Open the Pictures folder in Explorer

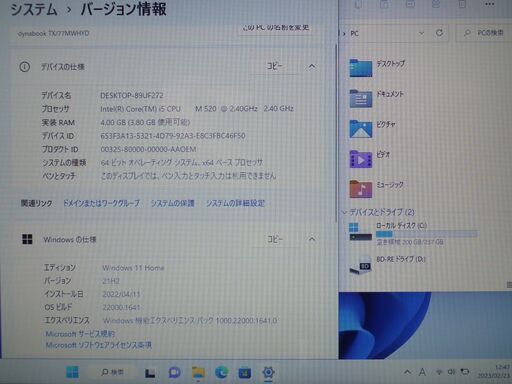[373, 128]
